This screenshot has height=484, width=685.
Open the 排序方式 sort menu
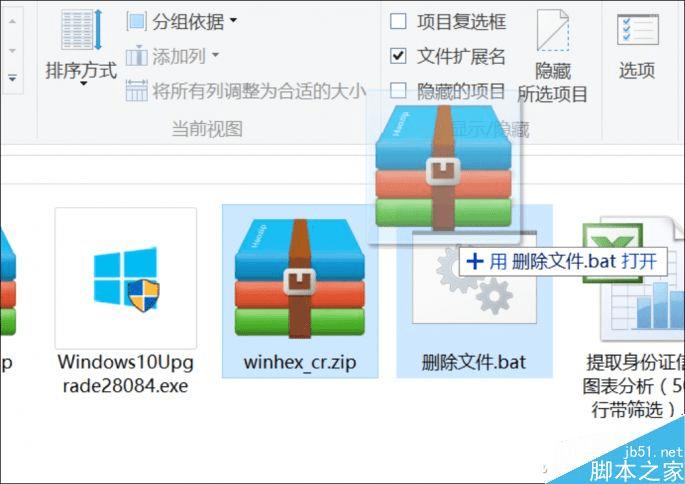pyautogui.click(x=81, y=46)
